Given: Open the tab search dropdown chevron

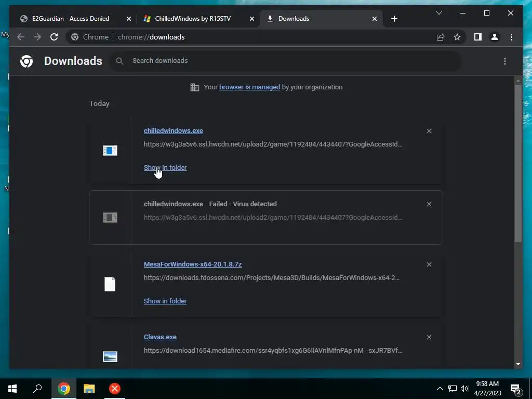Looking at the screenshot, I should tap(438, 13).
